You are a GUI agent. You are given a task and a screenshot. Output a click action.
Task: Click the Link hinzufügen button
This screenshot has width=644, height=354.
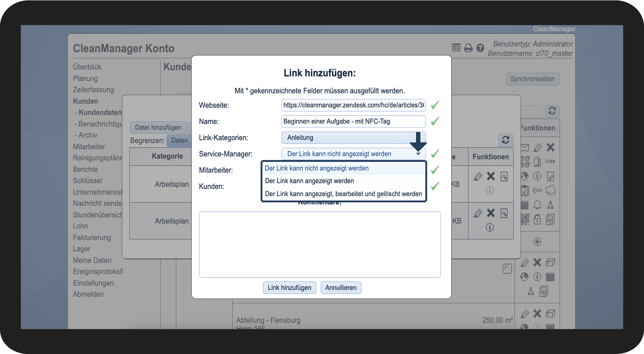point(289,288)
